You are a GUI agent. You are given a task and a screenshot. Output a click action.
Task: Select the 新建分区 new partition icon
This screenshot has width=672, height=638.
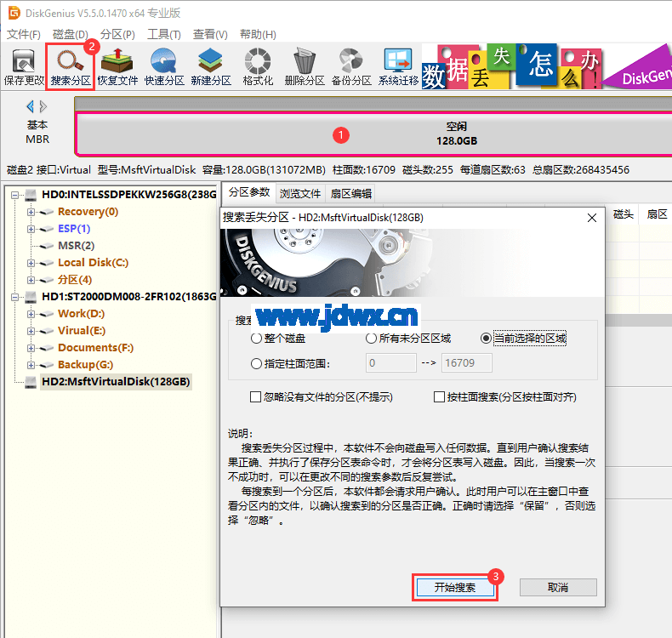coord(211,67)
